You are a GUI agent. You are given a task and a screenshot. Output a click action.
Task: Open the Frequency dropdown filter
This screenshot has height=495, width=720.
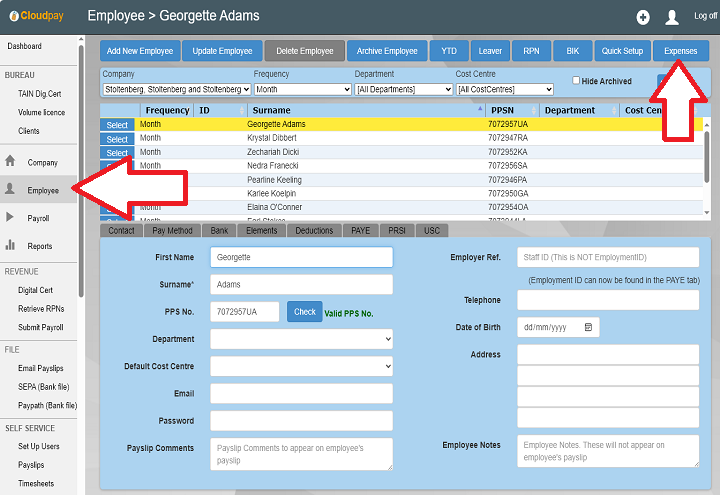(x=298, y=89)
